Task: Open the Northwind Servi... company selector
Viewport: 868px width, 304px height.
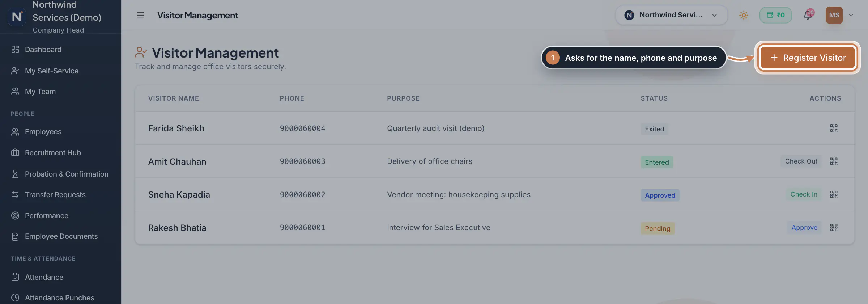Action: tap(671, 15)
